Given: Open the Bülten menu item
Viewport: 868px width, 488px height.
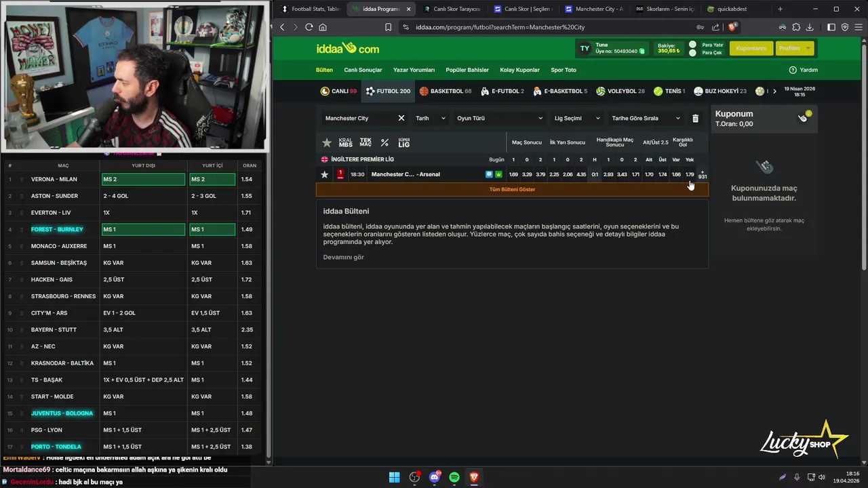Looking at the screenshot, I should tap(324, 70).
